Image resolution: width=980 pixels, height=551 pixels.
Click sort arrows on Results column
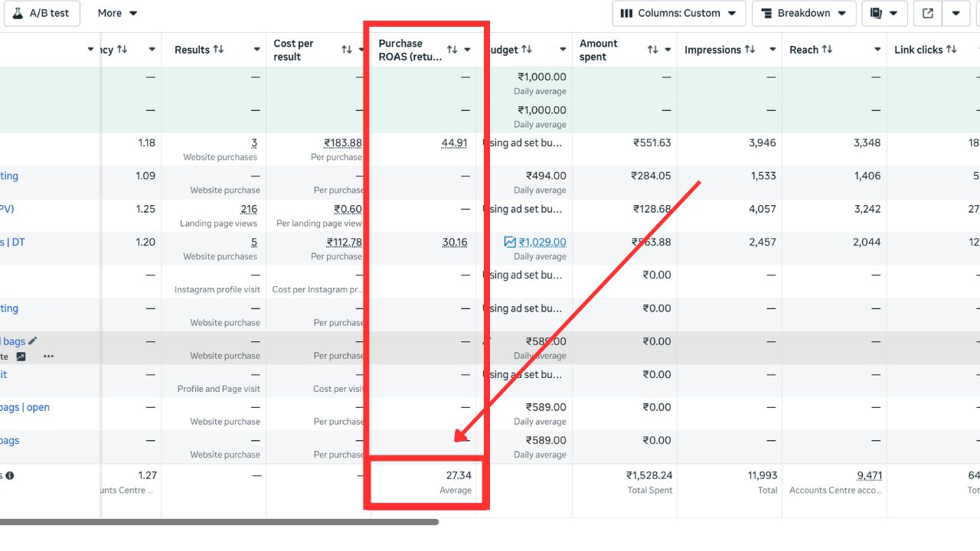tap(218, 49)
